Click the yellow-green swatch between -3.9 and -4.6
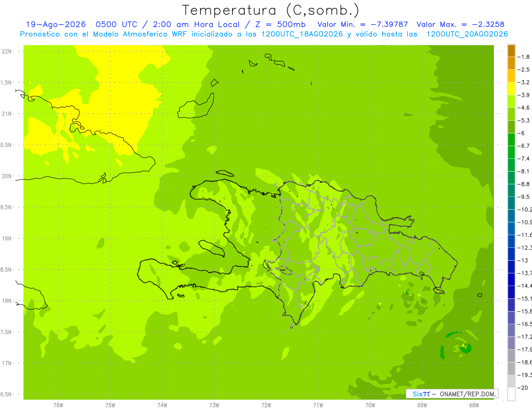The height and width of the screenshot is (411, 532). 511,102
